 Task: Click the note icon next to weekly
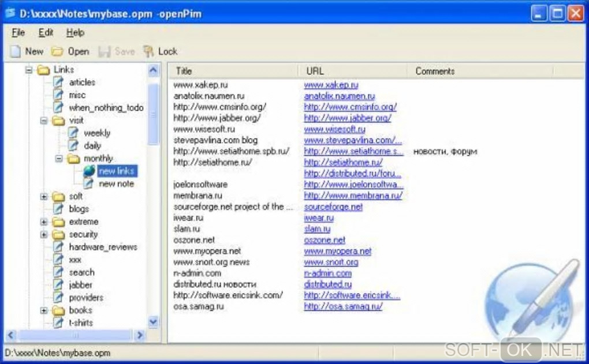pos(73,133)
